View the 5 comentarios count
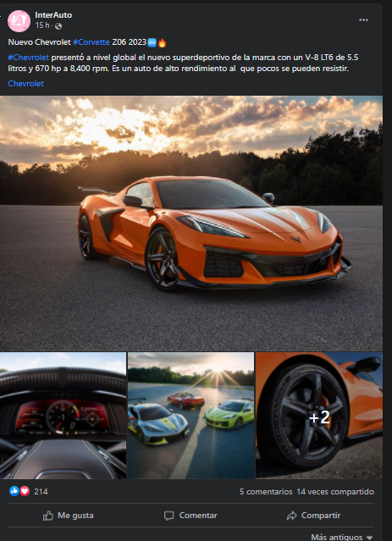The height and width of the screenshot is (541, 392). (x=266, y=492)
